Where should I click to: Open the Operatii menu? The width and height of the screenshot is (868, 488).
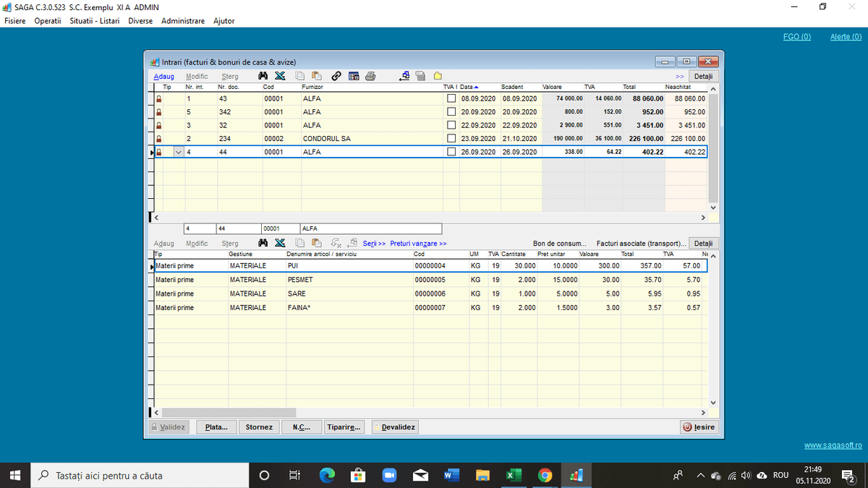tap(48, 21)
